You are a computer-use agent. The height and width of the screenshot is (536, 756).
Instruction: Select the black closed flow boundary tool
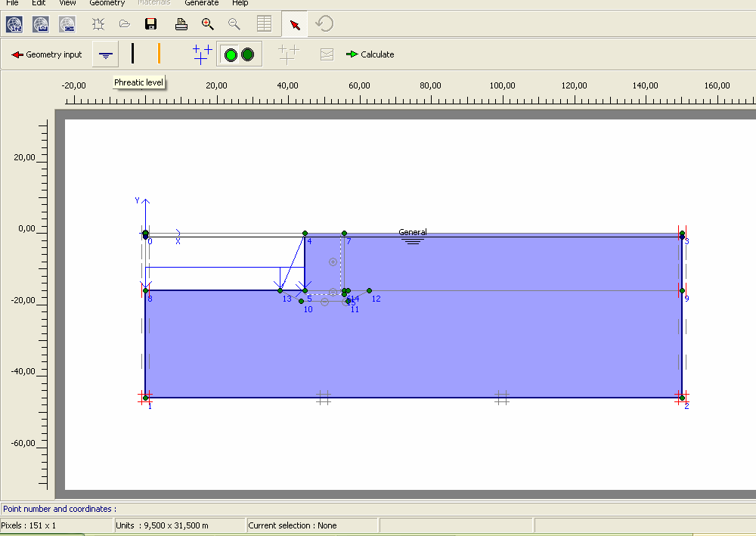tap(132, 53)
